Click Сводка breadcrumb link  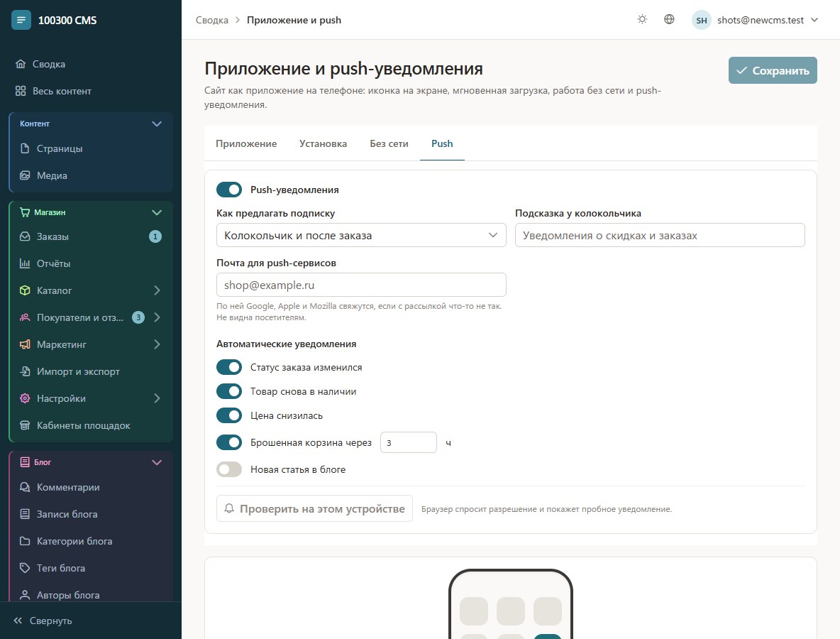211,20
